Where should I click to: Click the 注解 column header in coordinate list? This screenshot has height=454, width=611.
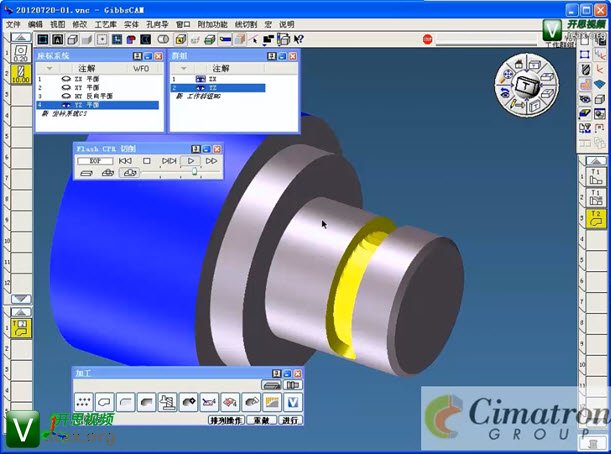coord(87,68)
